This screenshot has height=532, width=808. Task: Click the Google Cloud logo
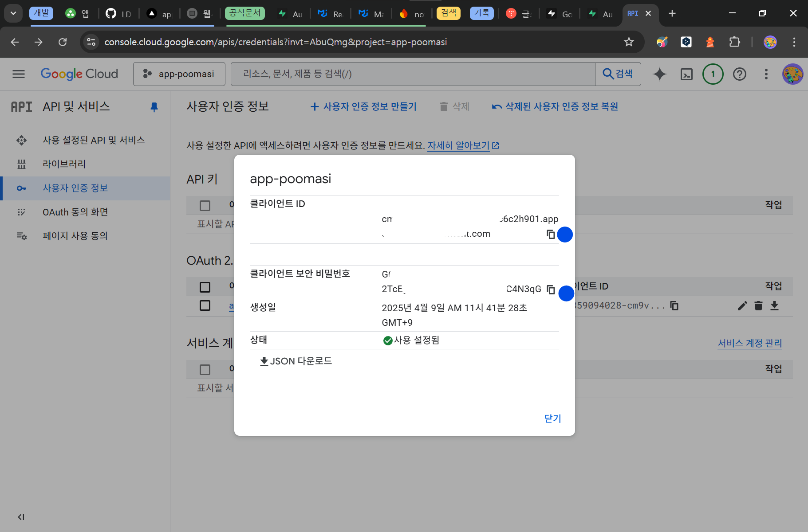pyautogui.click(x=79, y=74)
